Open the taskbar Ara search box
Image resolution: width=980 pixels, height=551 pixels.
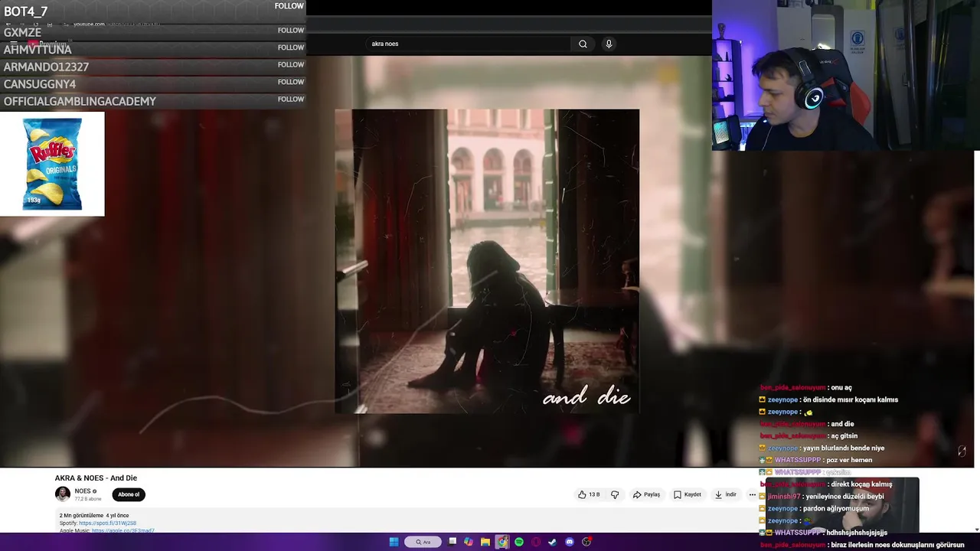pyautogui.click(x=423, y=542)
